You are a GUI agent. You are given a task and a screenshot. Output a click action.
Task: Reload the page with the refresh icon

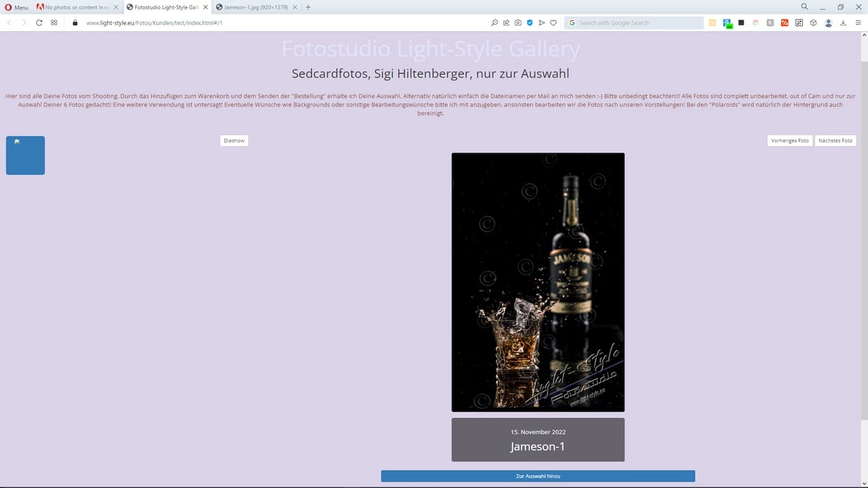(39, 22)
